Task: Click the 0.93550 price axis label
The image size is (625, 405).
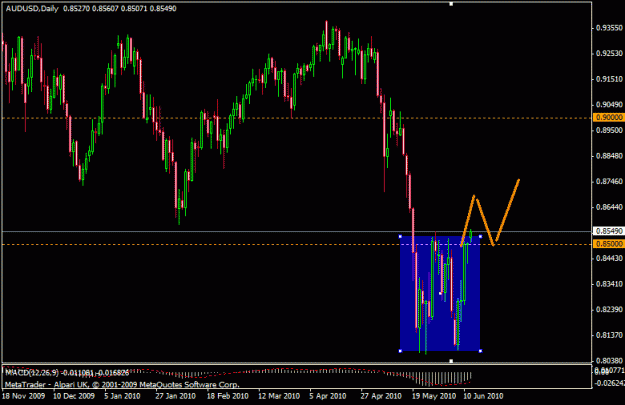Action: click(x=609, y=28)
